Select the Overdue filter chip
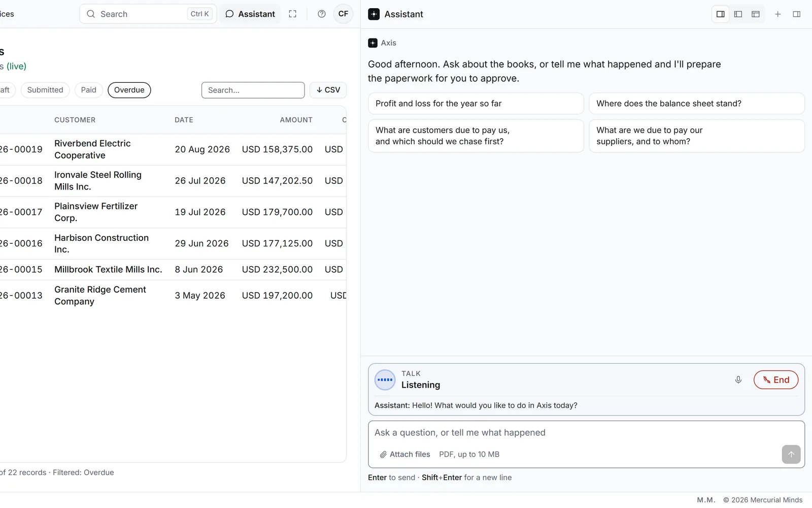812x508 pixels. (x=129, y=90)
